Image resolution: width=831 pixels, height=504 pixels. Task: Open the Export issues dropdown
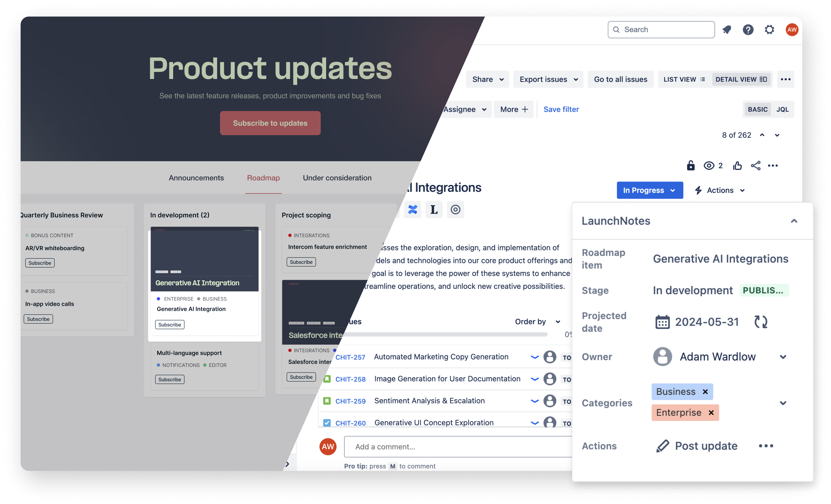(548, 79)
